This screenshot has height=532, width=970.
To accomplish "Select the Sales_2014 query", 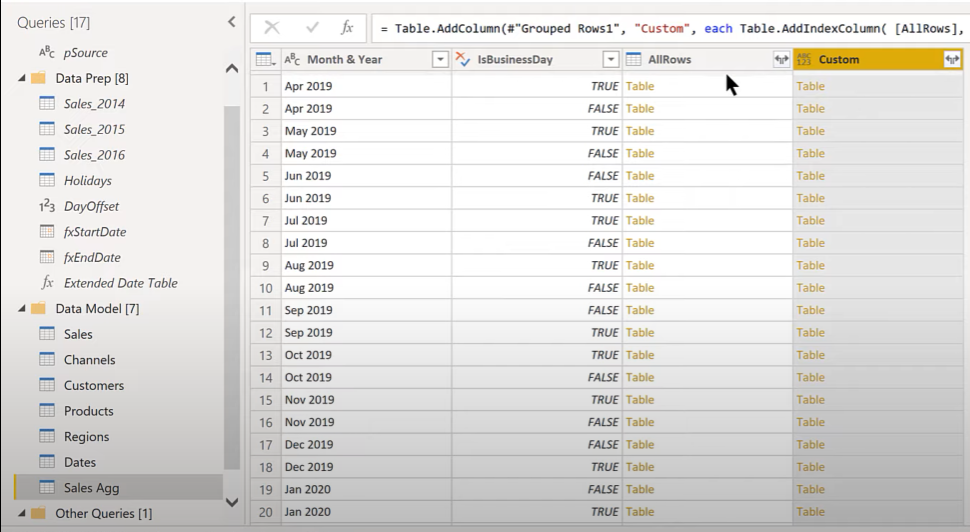I will [94, 104].
